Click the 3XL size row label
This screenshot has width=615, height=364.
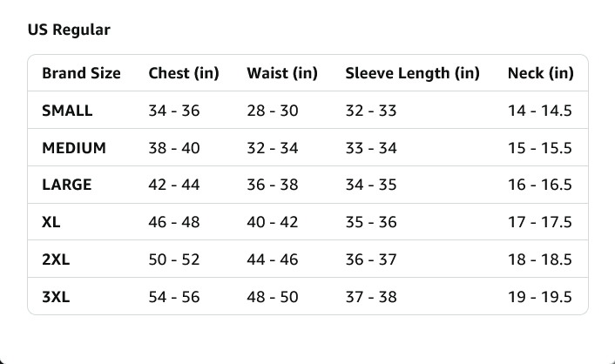[56, 297]
